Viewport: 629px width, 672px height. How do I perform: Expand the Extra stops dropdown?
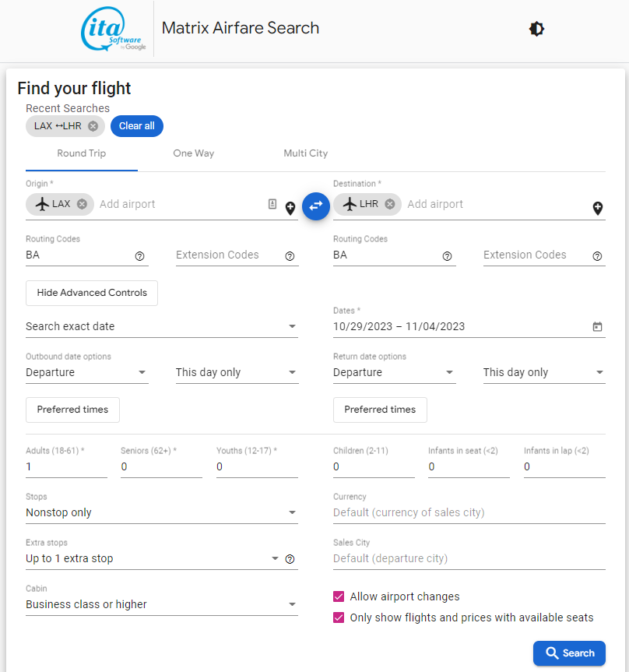[153, 558]
